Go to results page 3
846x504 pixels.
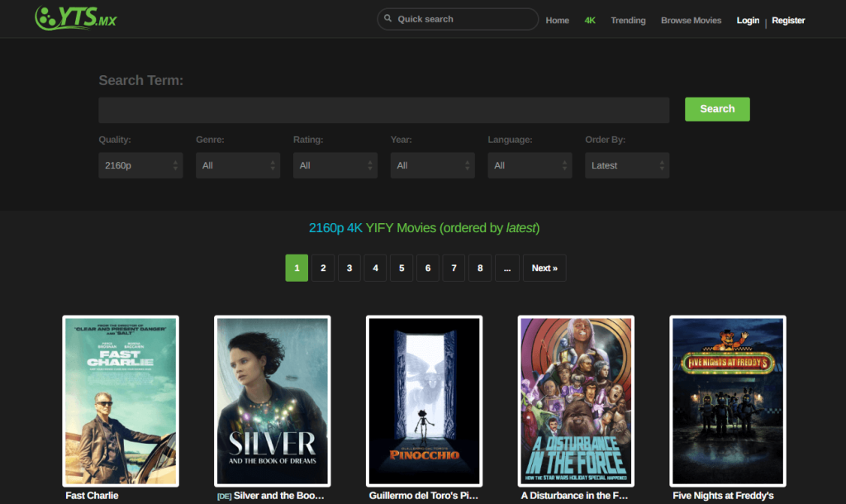349,268
